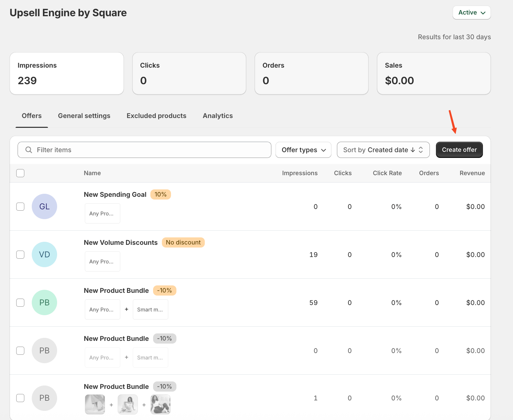Viewport: 513px width, 420px height.
Task: Click the VD avatar for New Volume Discounts
Action: click(x=44, y=254)
